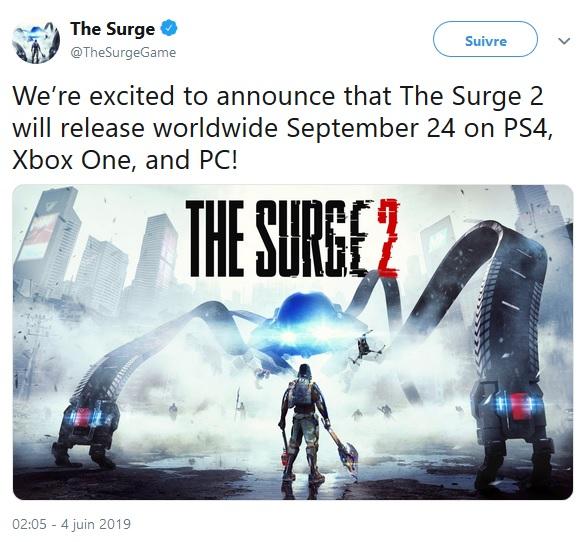This screenshot has height=542, width=585.
Task: Click the 4 juin 2019 date
Action: pyautogui.click(x=96, y=524)
